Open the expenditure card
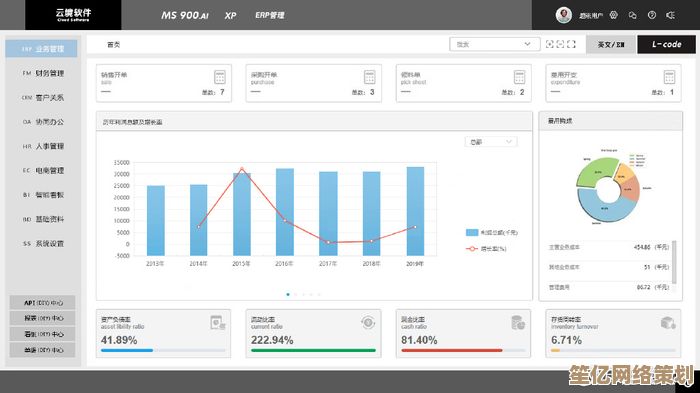Viewport: 700px width, 393px height. click(x=613, y=83)
